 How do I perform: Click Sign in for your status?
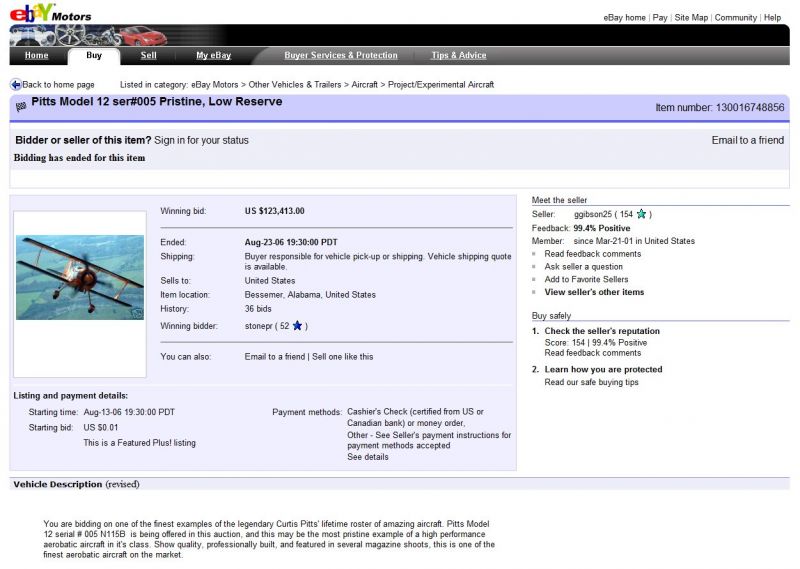click(201, 141)
